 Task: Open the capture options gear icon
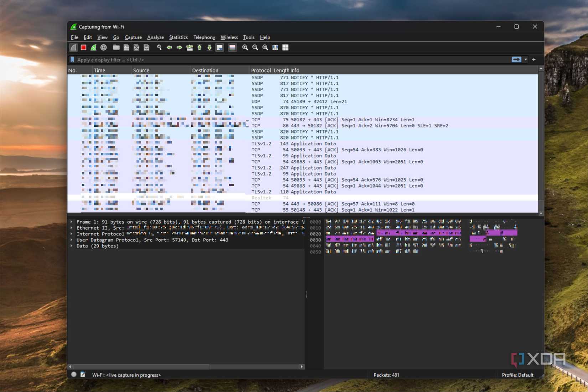pos(103,47)
